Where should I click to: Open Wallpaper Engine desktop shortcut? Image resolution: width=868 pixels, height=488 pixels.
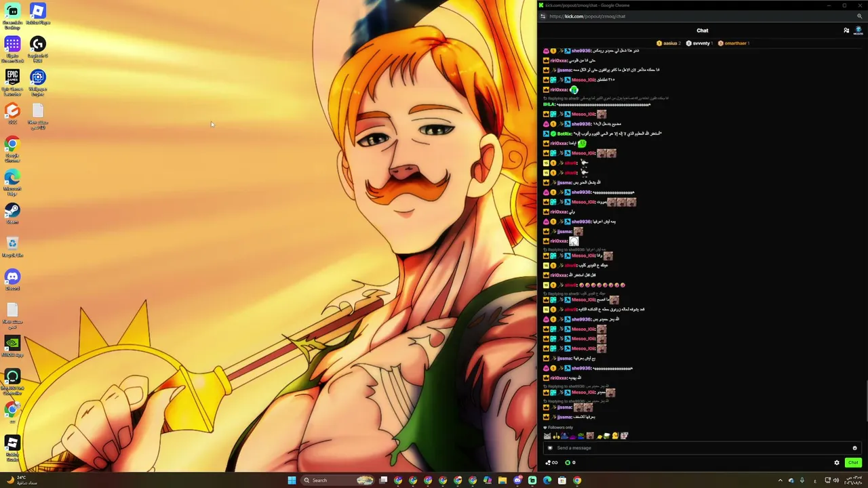(38, 81)
